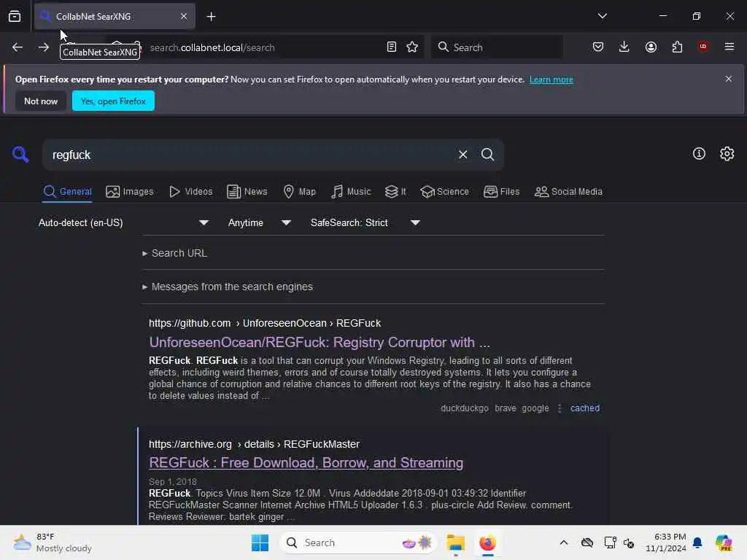Click the Firefox toolbar Search box

497,47
